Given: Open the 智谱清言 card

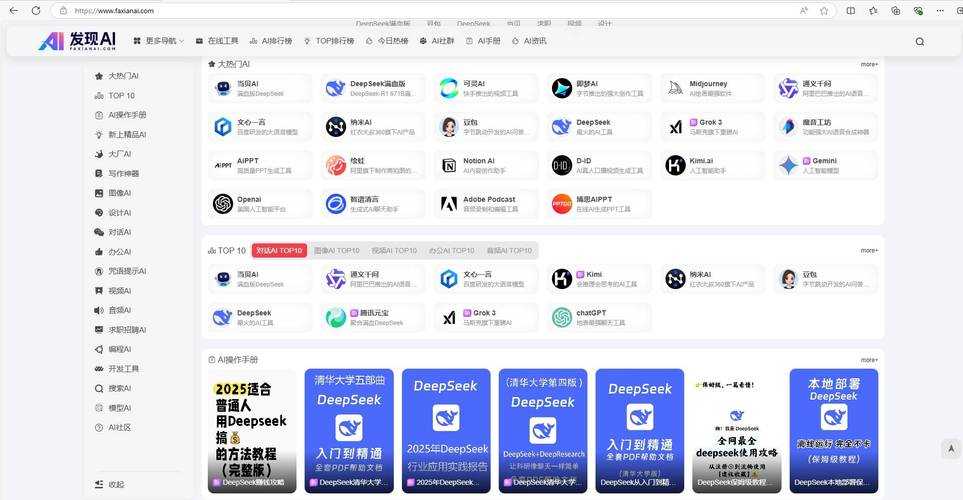Looking at the screenshot, I should 373,204.
